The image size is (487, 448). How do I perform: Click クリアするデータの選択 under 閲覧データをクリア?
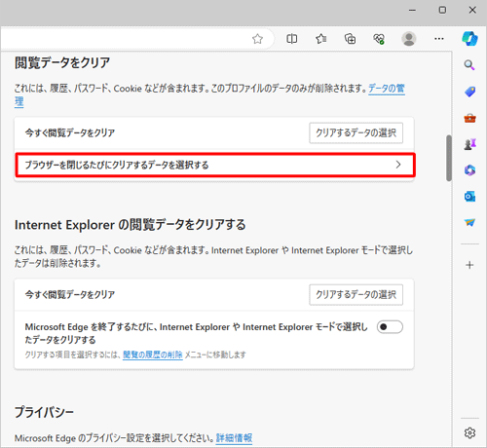tap(356, 132)
